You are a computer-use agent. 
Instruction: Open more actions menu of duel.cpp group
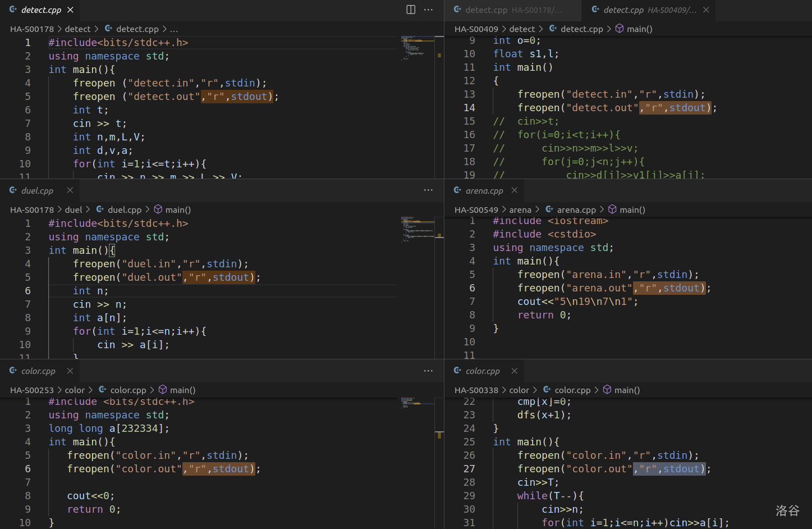(x=428, y=190)
